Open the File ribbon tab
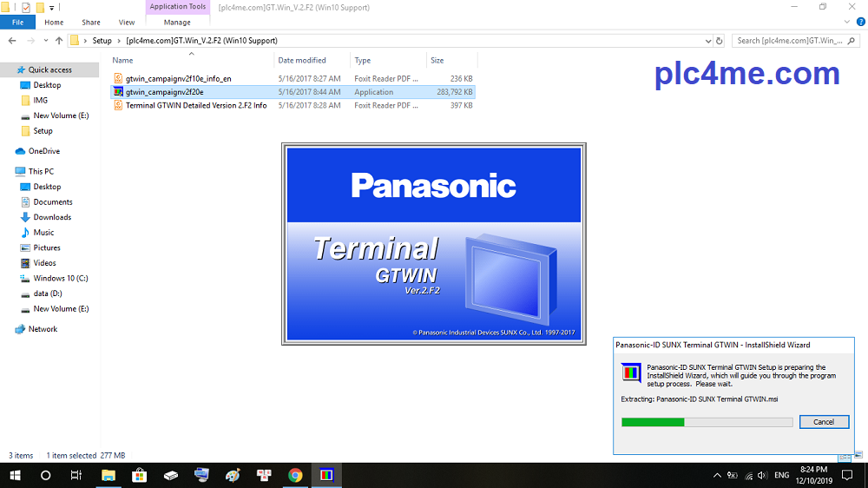Image resolution: width=868 pixels, height=488 pixels. pyautogui.click(x=17, y=23)
